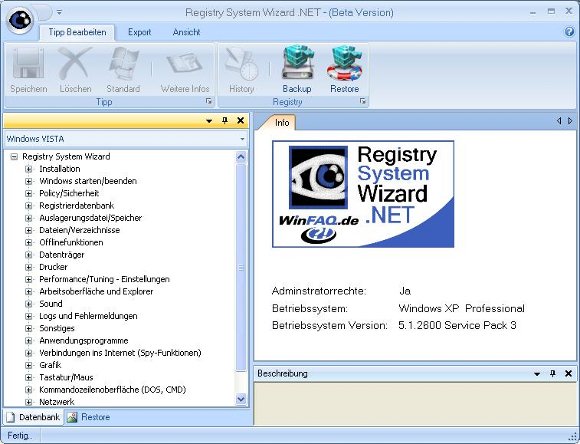Click the Speichern floppy disk icon

28,64
